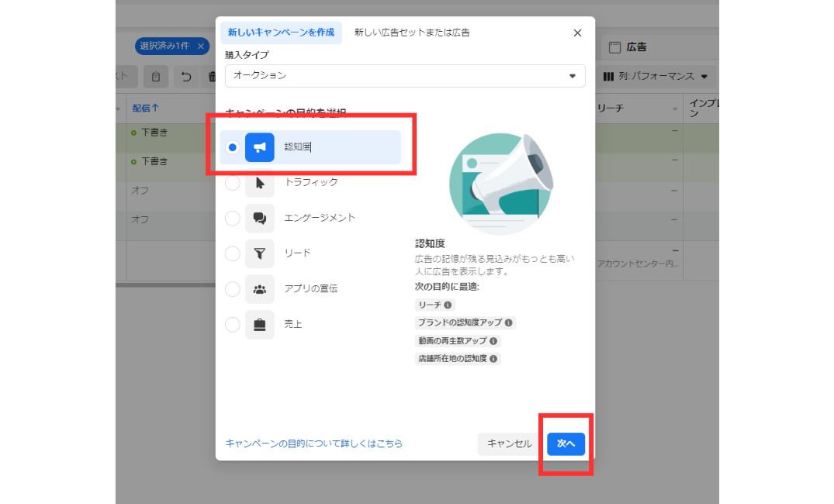Select the トラフィック radio button
This screenshot has width=834, height=504.
tap(232, 183)
